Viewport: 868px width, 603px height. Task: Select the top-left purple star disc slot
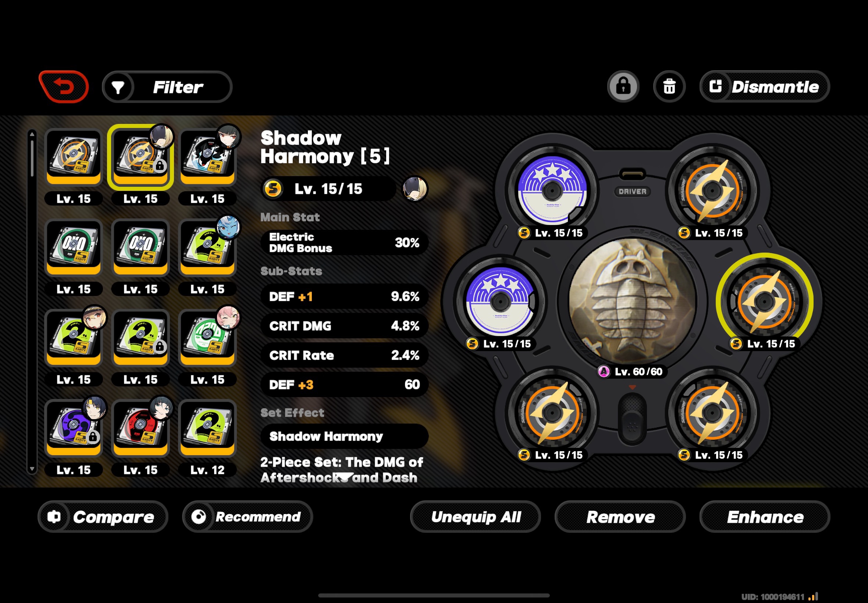(552, 190)
